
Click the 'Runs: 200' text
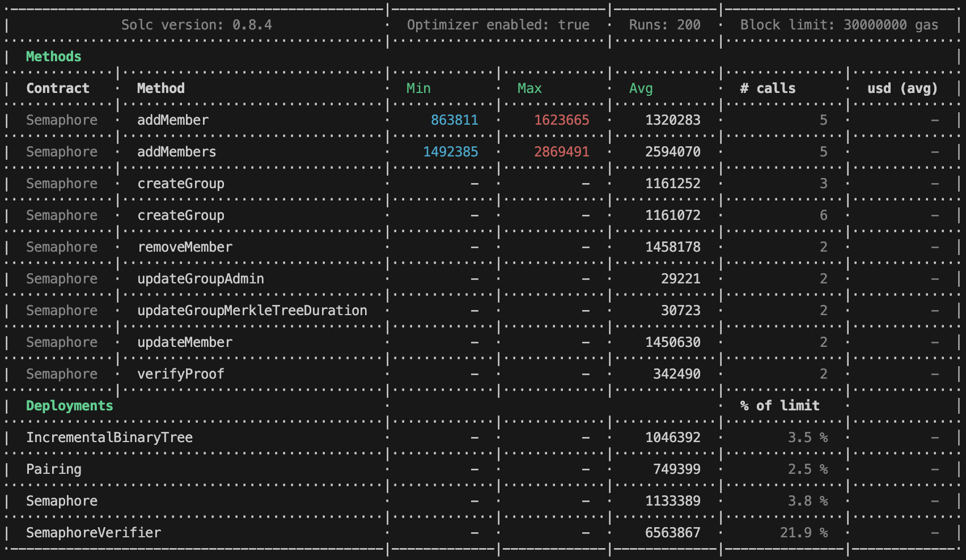[665, 25]
